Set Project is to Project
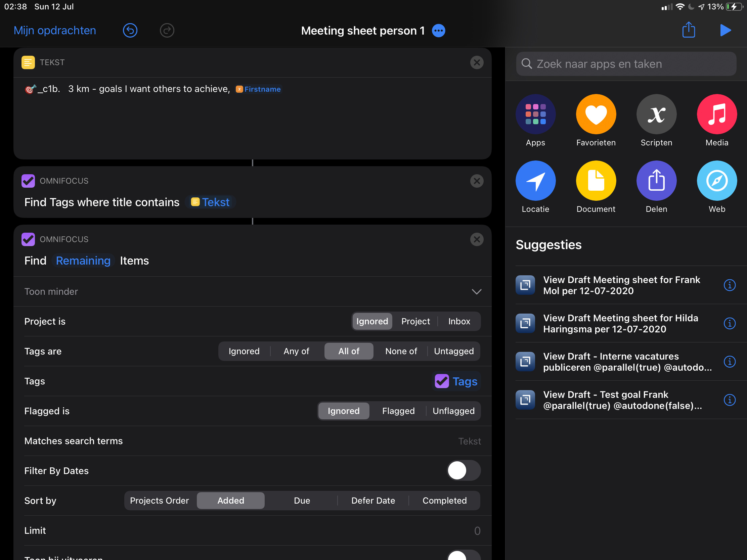Viewport: 747px width, 560px height. tap(415, 321)
